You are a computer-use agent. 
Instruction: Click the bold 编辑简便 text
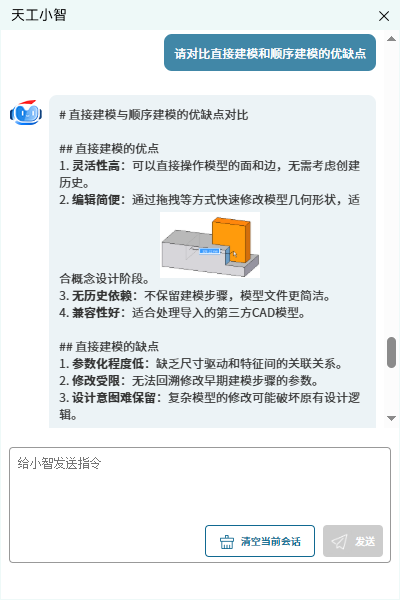point(96,200)
